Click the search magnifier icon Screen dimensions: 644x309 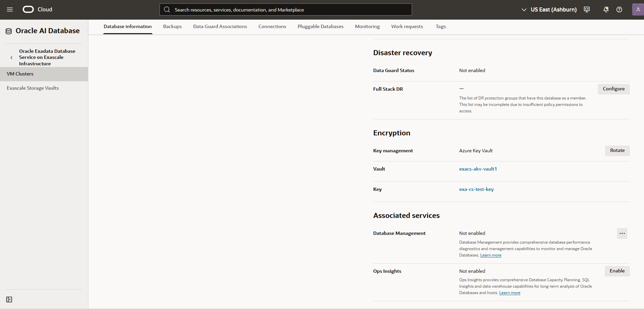pos(167,9)
